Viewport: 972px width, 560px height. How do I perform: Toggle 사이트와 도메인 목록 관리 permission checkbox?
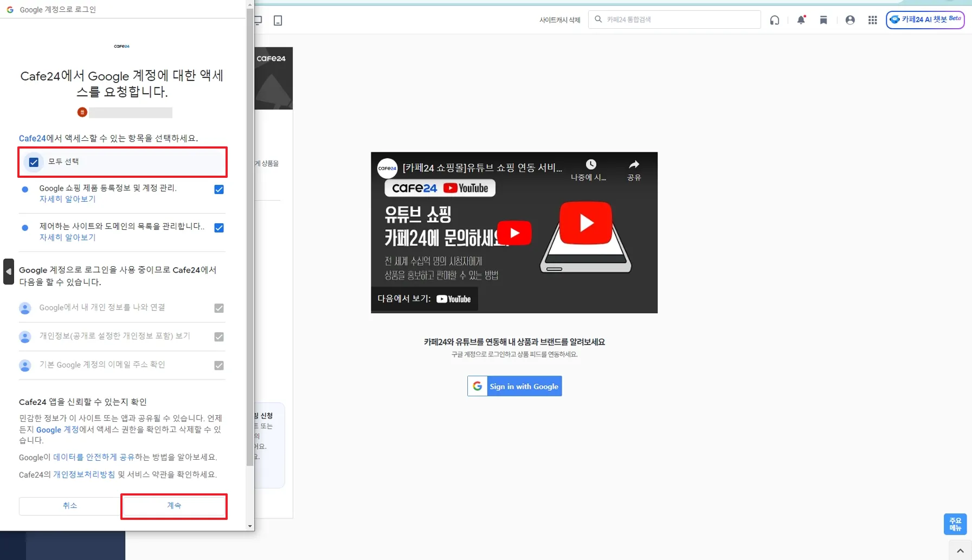(219, 228)
